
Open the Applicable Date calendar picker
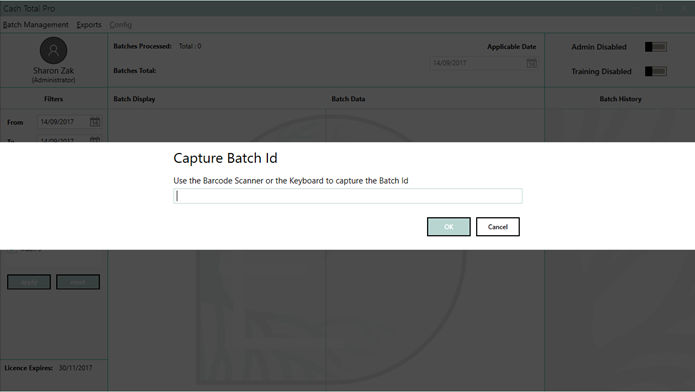point(531,63)
